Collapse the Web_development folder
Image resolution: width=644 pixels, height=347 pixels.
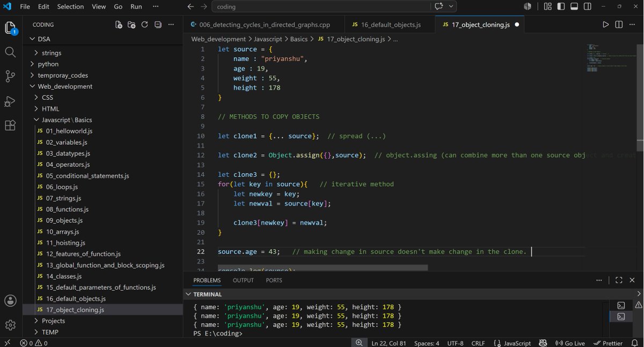pos(64,86)
